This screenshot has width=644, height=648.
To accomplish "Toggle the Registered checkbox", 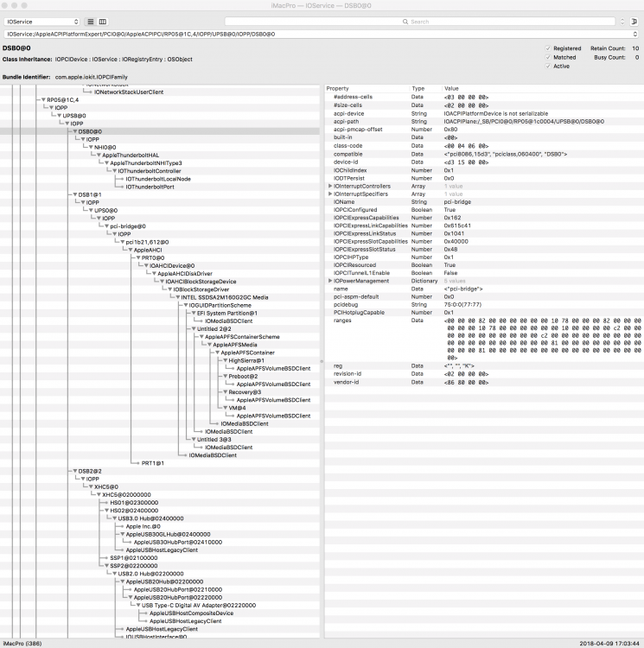I will pyautogui.click(x=548, y=48).
